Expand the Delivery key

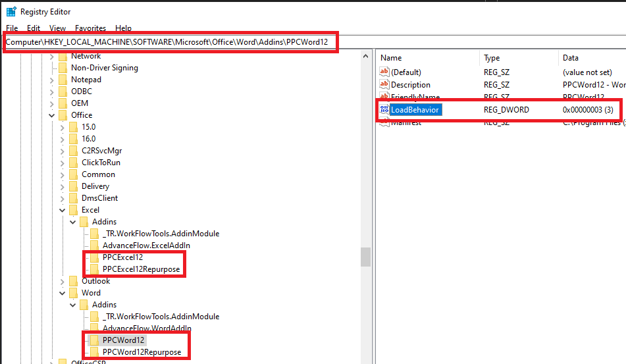pyautogui.click(x=63, y=187)
